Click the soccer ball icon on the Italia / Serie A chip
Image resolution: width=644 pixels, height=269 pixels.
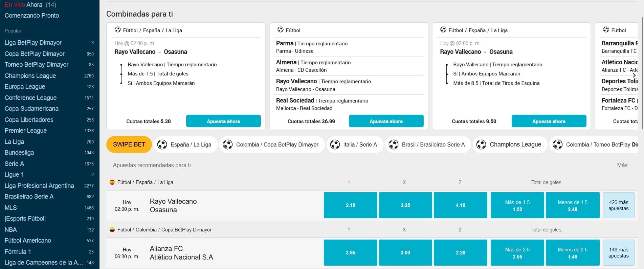[x=335, y=144]
